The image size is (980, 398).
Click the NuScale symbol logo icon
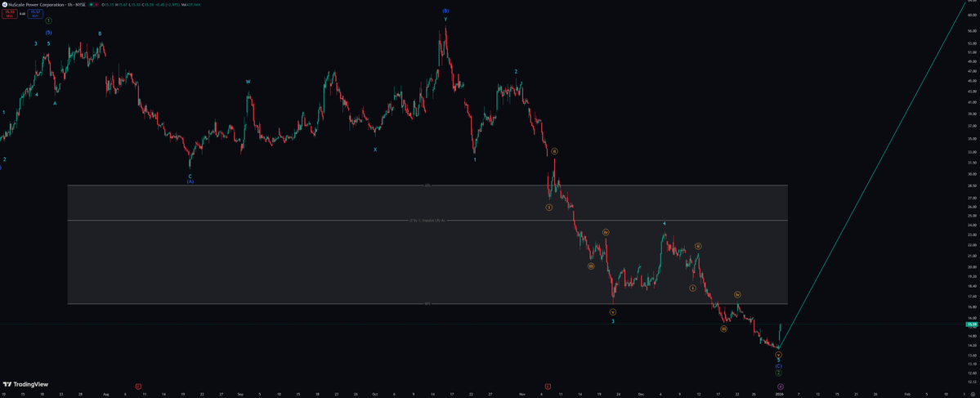(4, 4)
